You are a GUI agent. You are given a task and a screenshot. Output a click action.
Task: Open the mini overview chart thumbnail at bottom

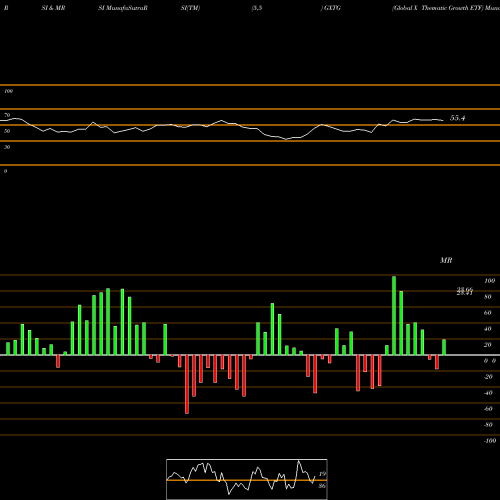247,479
